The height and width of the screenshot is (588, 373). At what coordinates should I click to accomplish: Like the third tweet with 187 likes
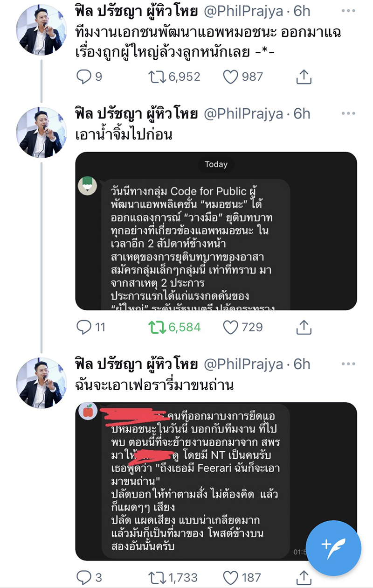click(231, 578)
